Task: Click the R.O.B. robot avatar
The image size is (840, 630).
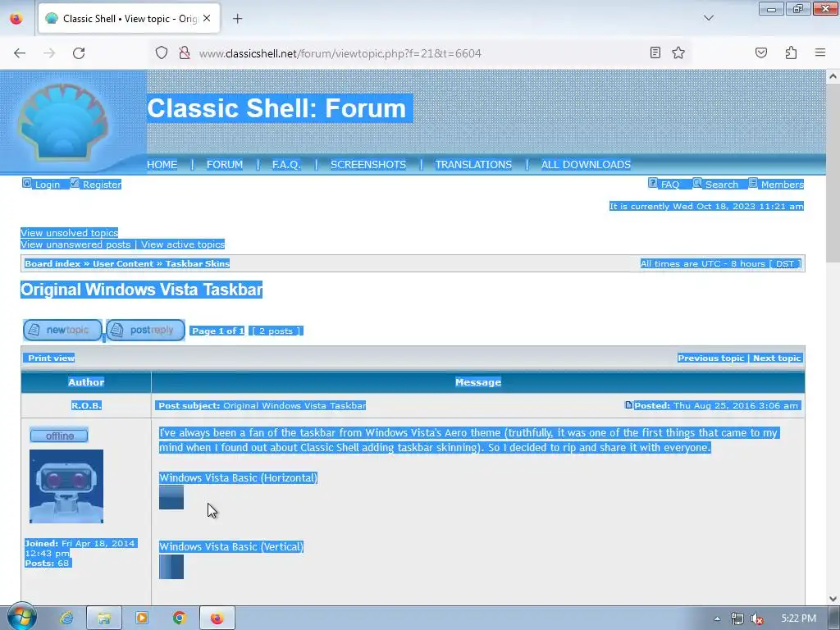Action: coord(66,486)
